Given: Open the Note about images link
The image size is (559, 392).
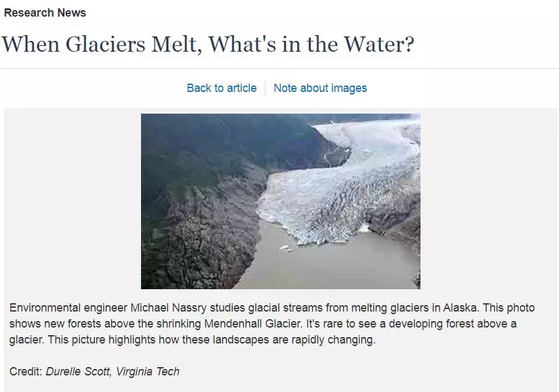Looking at the screenshot, I should click(x=320, y=88).
